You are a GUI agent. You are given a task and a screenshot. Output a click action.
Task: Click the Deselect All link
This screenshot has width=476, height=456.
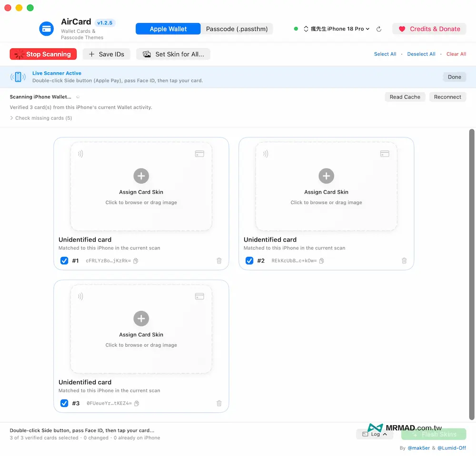pyautogui.click(x=421, y=54)
